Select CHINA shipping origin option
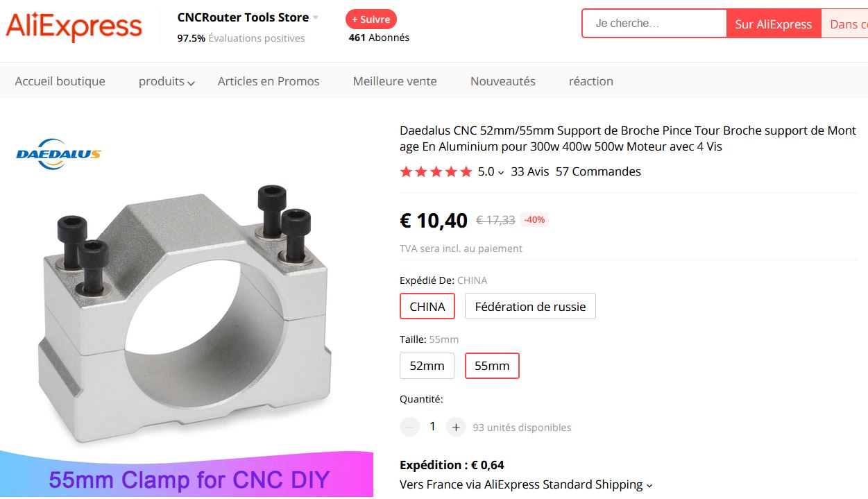The height and width of the screenshot is (499, 868). click(427, 306)
